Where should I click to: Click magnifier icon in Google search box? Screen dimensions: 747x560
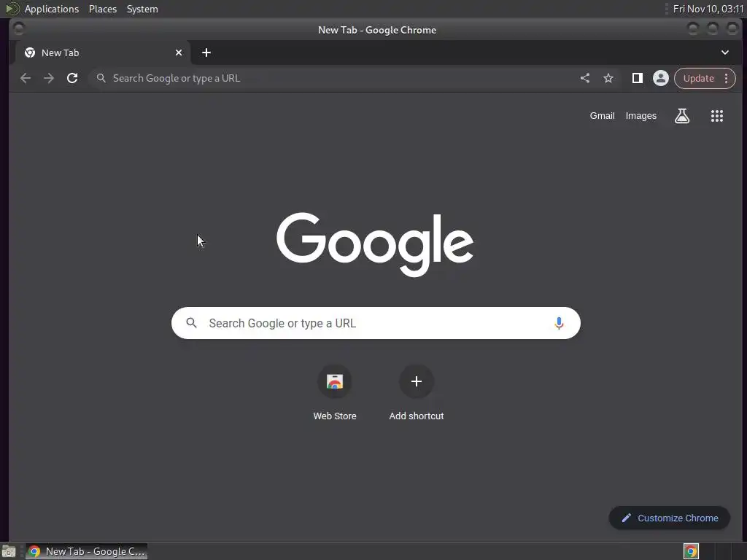(x=192, y=323)
